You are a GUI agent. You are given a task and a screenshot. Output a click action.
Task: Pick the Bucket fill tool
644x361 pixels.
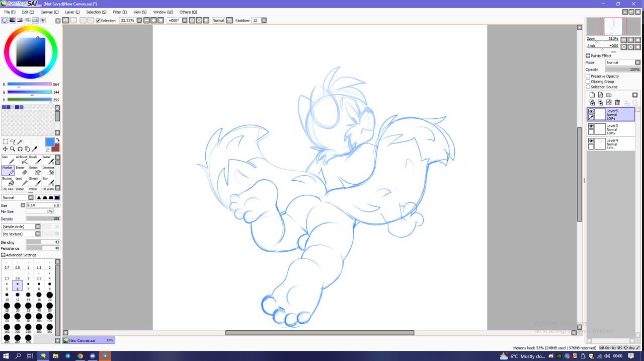click(x=8, y=181)
